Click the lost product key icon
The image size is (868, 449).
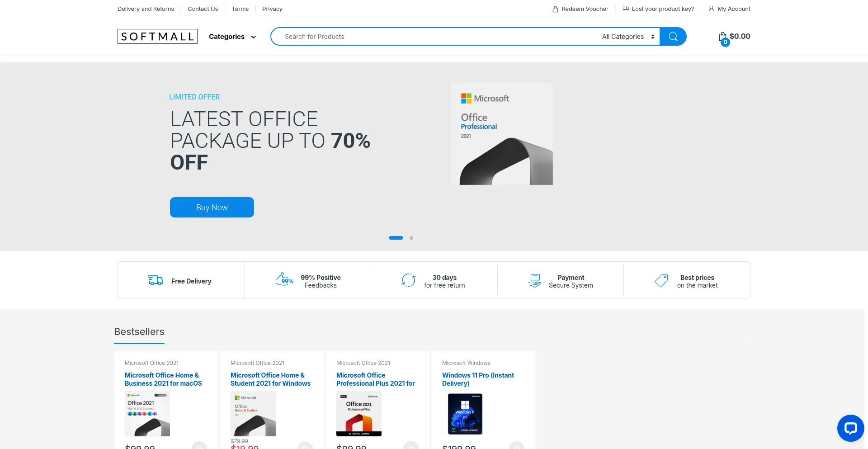626,9
